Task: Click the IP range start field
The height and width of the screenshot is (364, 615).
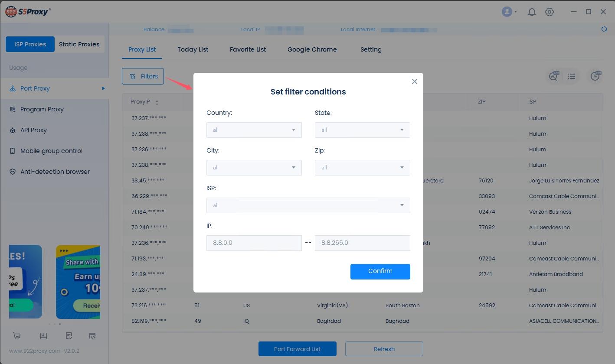Action: tap(254, 243)
